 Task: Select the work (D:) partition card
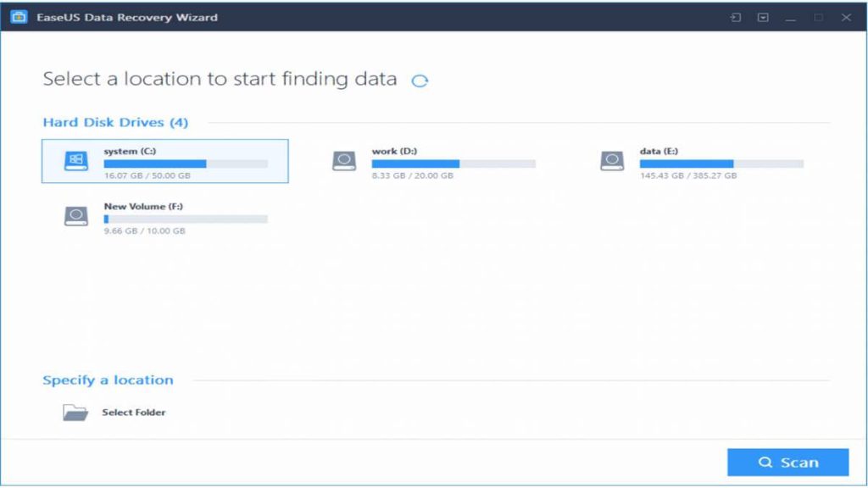[x=432, y=161]
